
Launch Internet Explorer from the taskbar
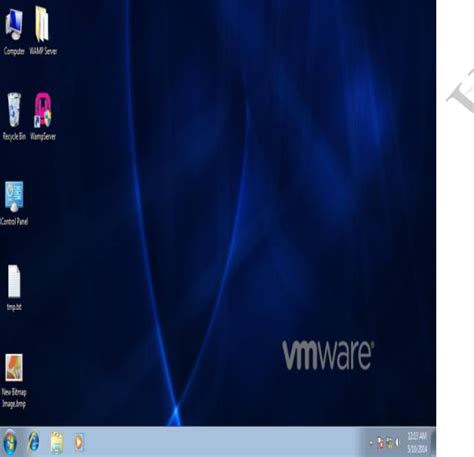(33, 443)
